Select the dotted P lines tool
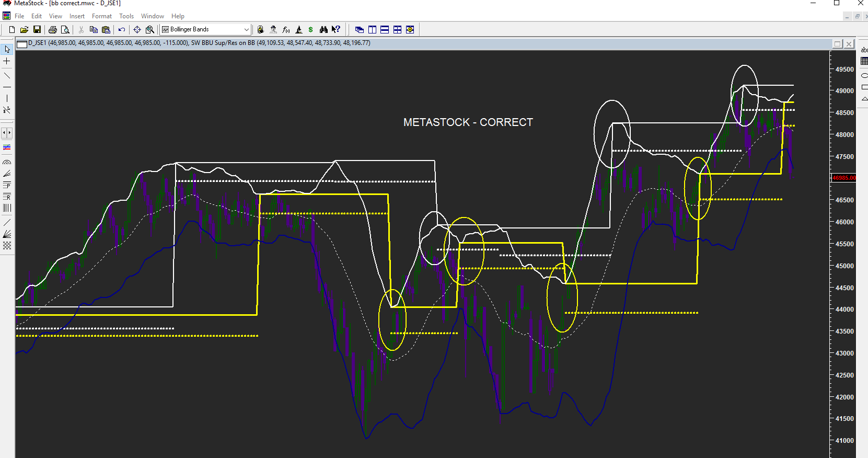The height and width of the screenshot is (458, 868). click(7, 185)
